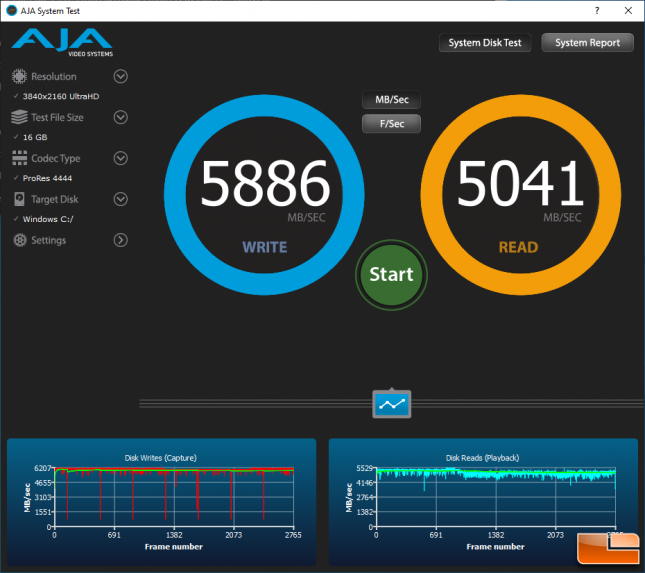
Task: Expand the Codec Type dropdown arrow
Action: (x=121, y=158)
